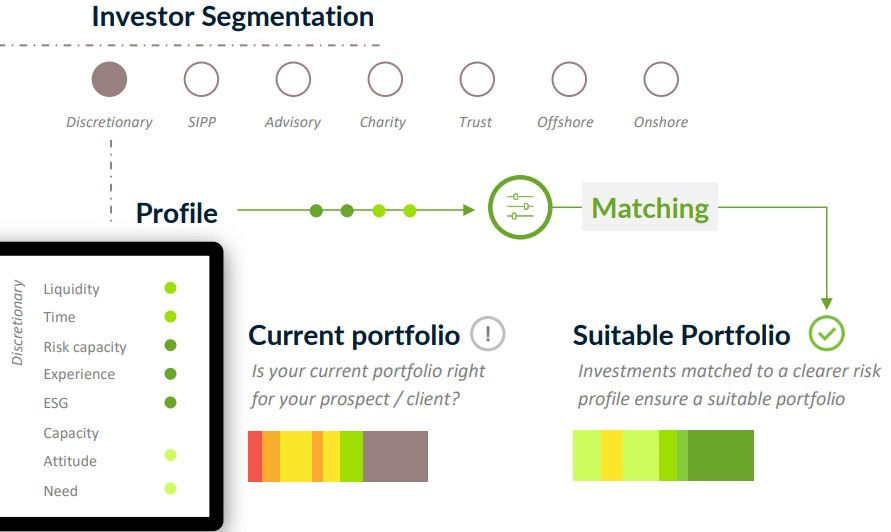Viewport: 891px width, 532px height.
Task: Click the Matching label button
Action: pyautogui.click(x=650, y=208)
